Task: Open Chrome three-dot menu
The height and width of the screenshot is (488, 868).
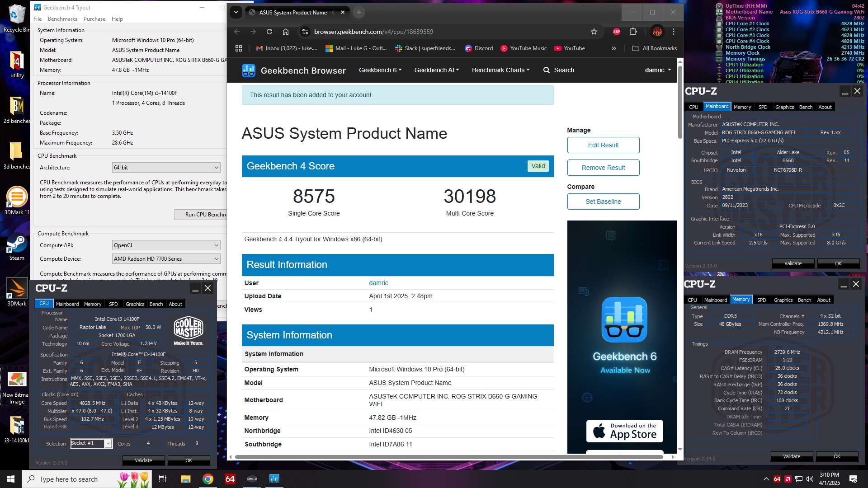Action: (x=674, y=32)
